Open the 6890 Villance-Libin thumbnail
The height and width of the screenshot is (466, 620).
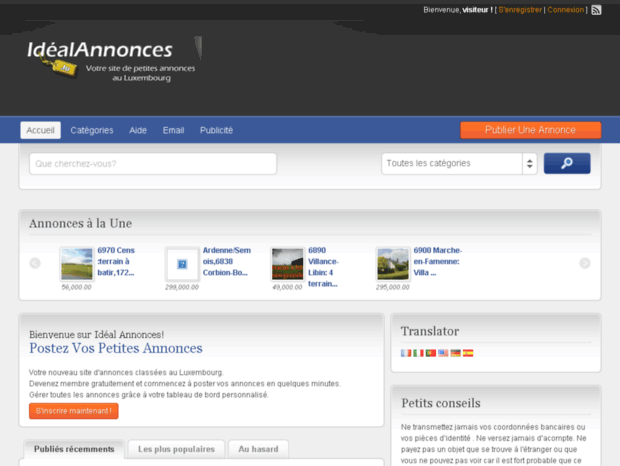pyautogui.click(x=287, y=264)
